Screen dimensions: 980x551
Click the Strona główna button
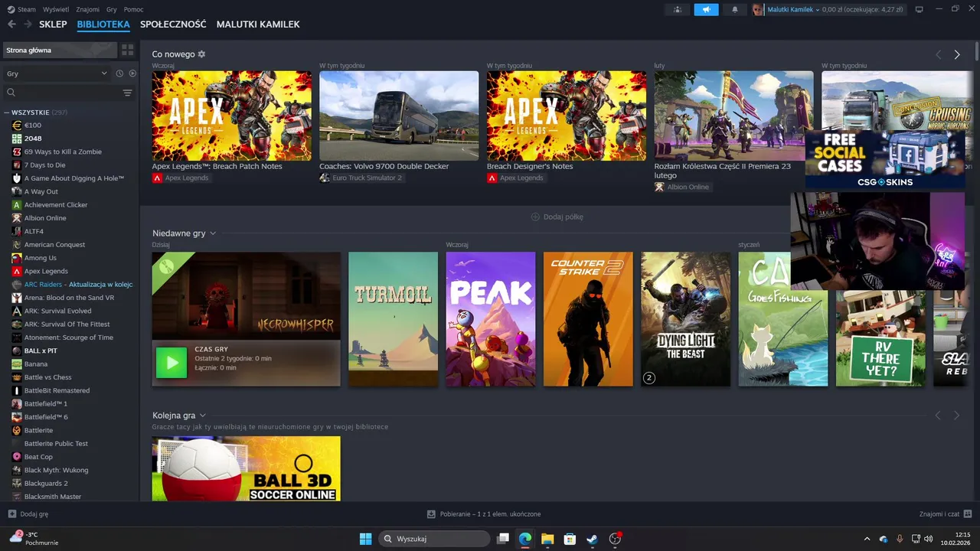click(60, 50)
